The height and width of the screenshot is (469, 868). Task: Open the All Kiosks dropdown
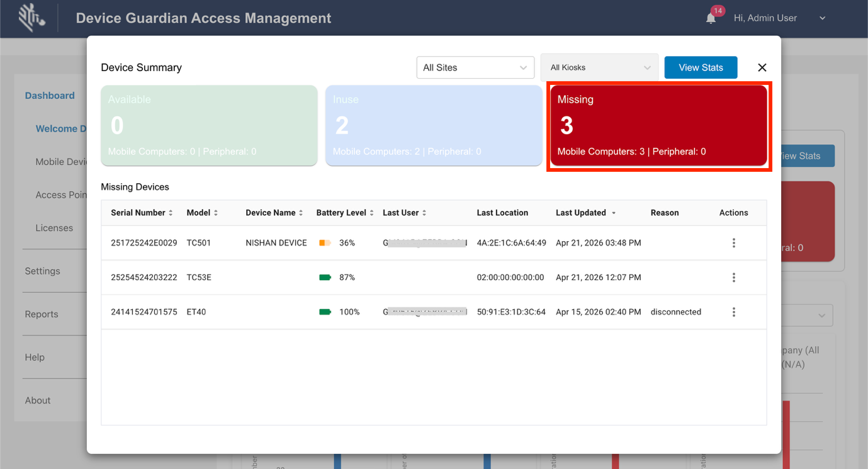[599, 67]
